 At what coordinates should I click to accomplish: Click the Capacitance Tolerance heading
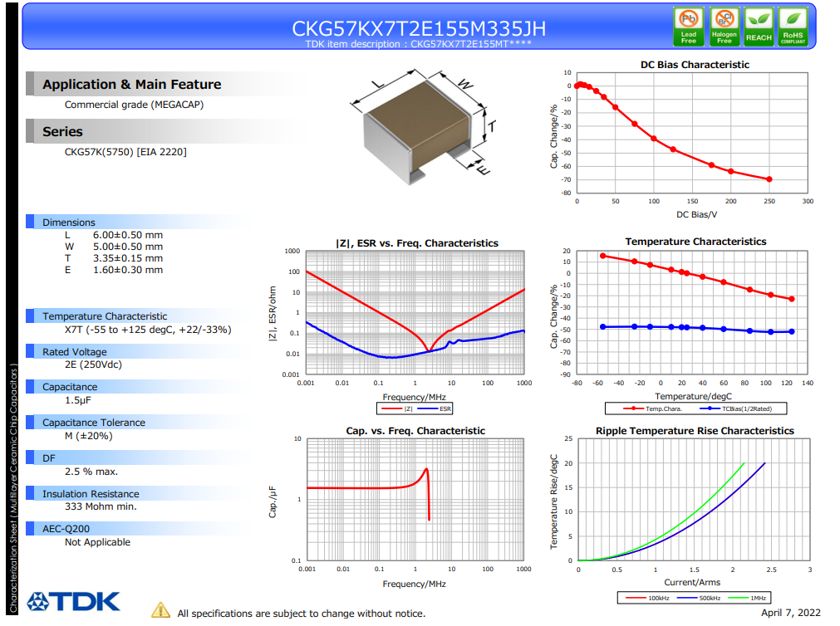coord(94,423)
